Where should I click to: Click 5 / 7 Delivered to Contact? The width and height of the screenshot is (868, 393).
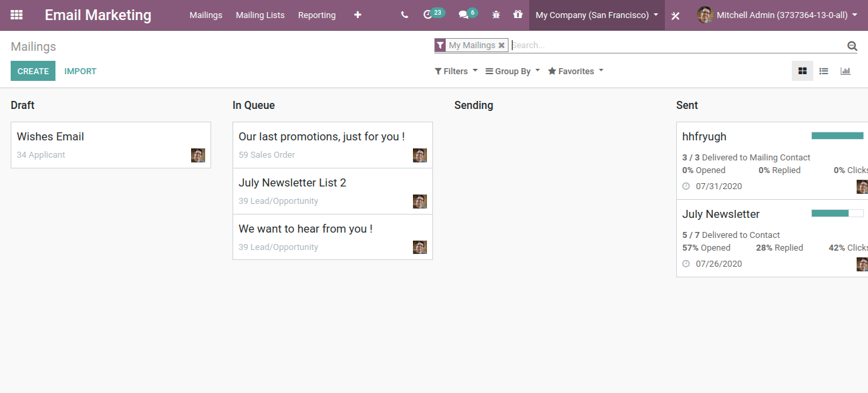[x=731, y=235]
